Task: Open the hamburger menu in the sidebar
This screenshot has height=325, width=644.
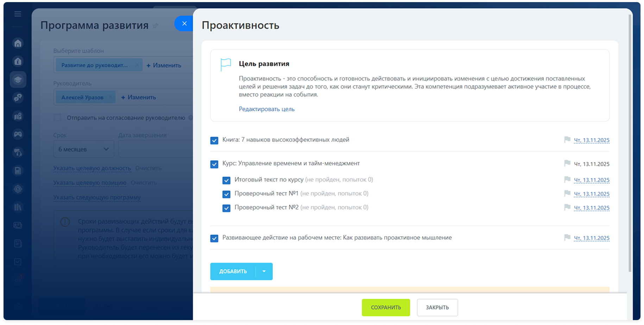Action: pyautogui.click(x=18, y=14)
